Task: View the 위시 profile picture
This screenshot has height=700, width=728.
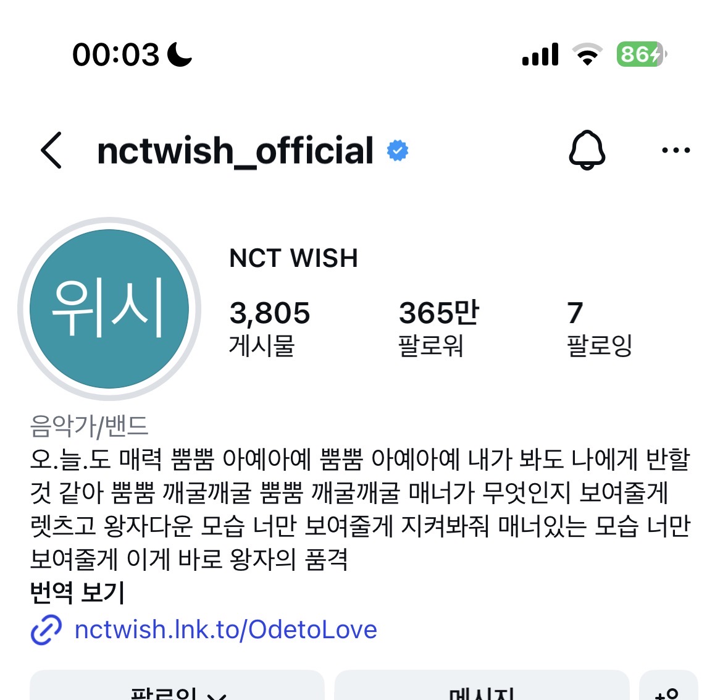Action: 109,309
